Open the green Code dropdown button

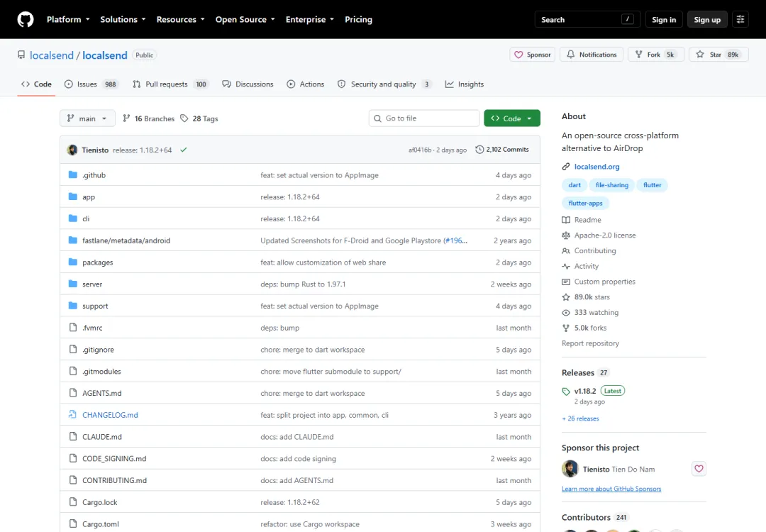pos(512,118)
